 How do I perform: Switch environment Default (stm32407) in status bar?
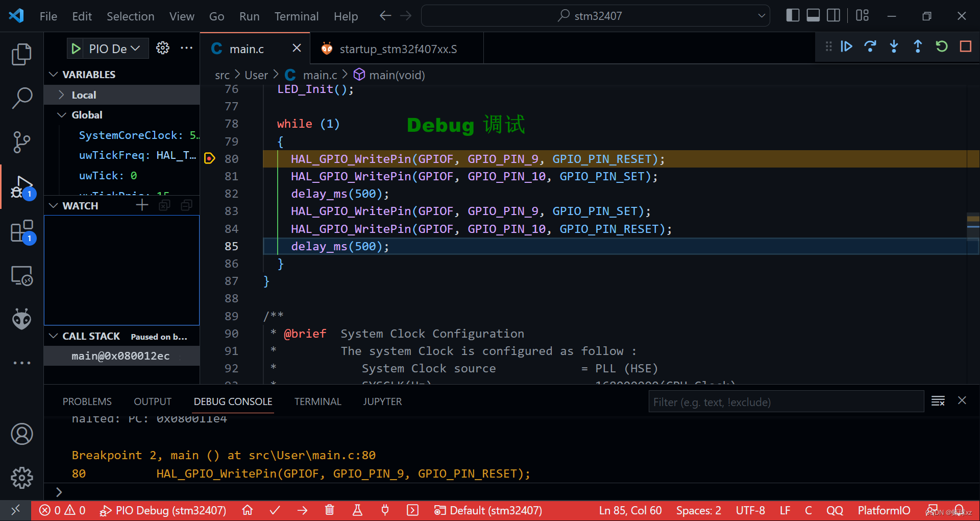point(488,510)
